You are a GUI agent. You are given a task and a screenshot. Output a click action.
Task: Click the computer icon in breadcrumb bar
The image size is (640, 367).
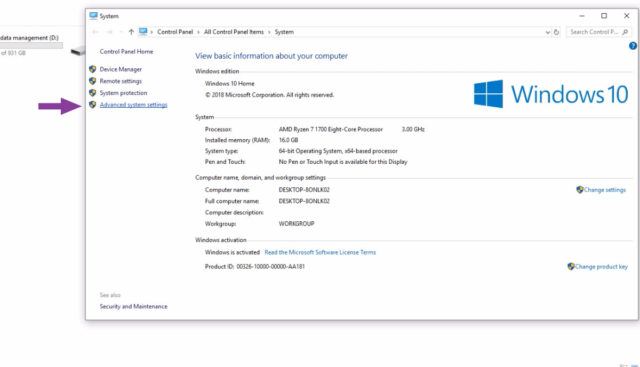(143, 31)
